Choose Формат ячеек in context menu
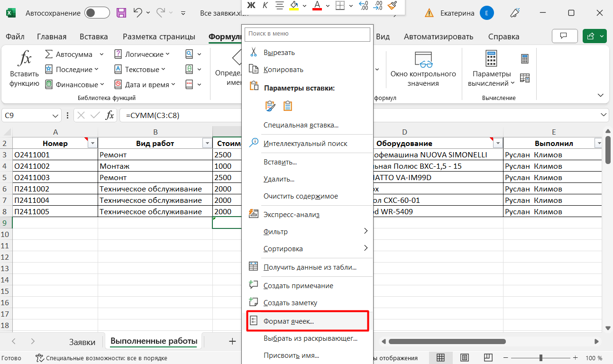 tap(289, 321)
